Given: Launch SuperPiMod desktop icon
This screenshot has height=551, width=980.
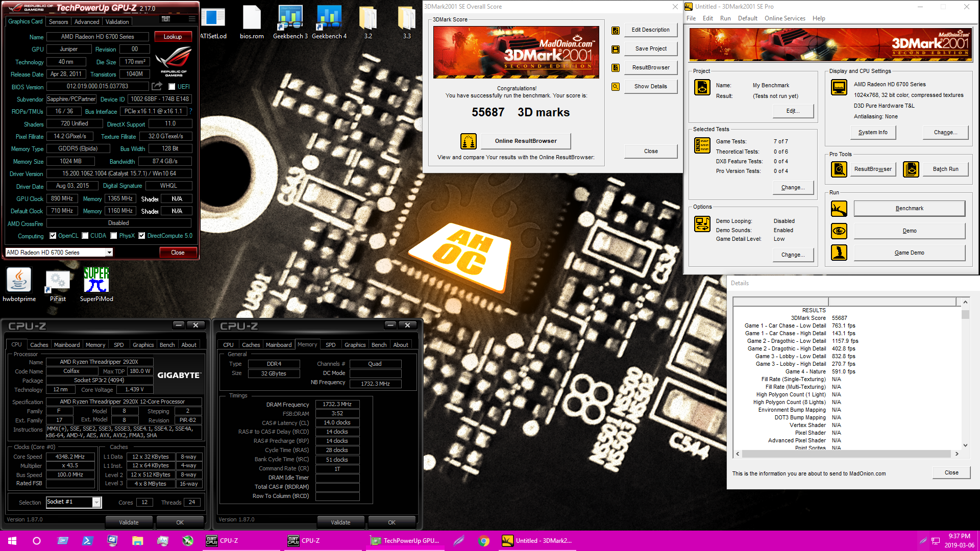Looking at the screenshot, I should pyautogui.click(x=96, y=285).
